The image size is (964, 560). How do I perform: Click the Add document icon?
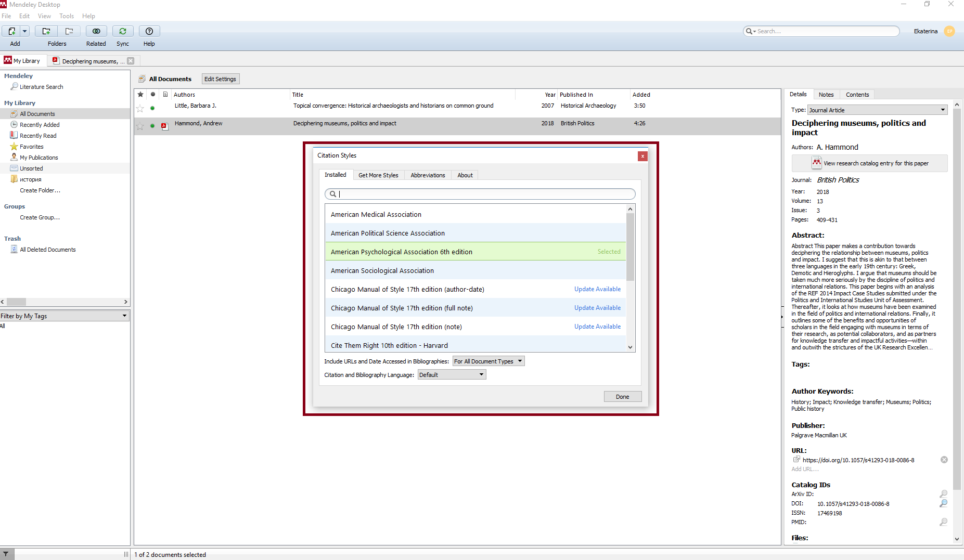pyautogui.click(x=11, y=31)
